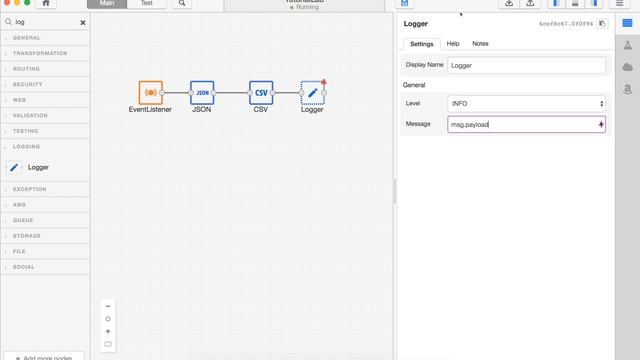
Task: Expand the QUEUE palette category
Action: click(45, 220)
